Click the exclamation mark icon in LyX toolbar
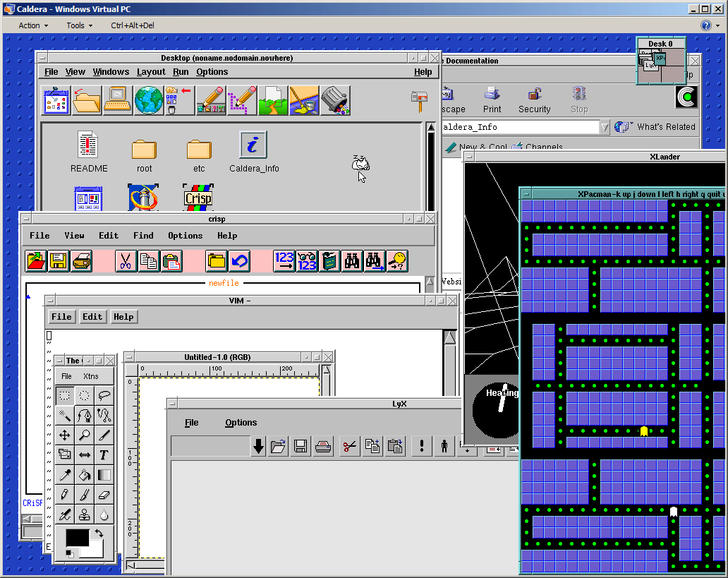 (422, 447)
